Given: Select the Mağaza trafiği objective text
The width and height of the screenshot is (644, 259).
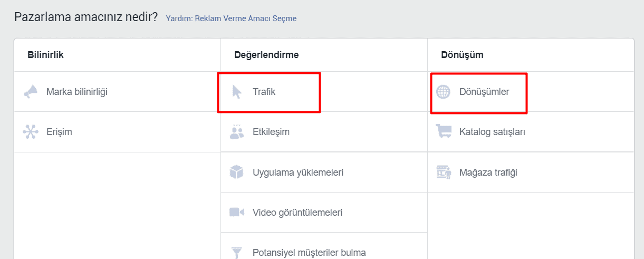Looking at the screenshot, I should (x=488, y=172).
